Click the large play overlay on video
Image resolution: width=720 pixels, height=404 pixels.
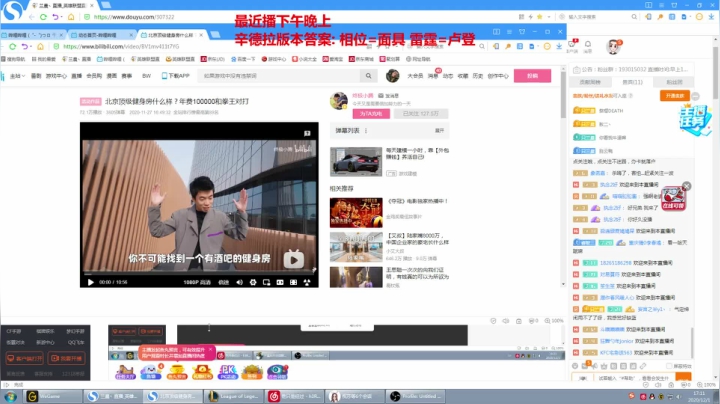pos(293,259)
